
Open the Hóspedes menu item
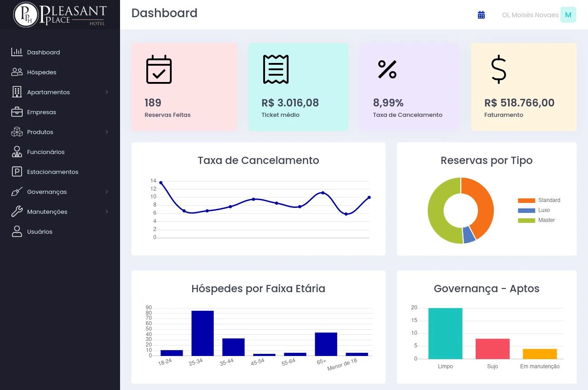click(x=42, y=72)
